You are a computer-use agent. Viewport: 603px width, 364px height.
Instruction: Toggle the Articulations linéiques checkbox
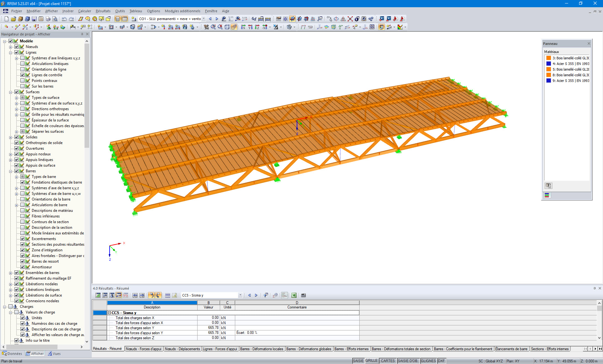click(23, 64)
